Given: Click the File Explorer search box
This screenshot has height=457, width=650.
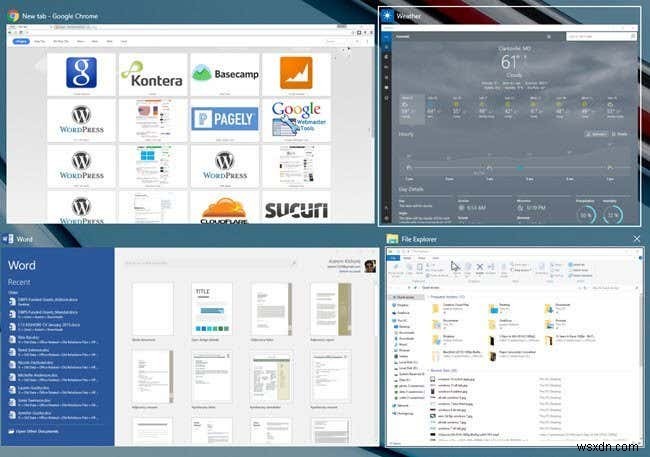Looking at the screenshot, I should click(614, 287).
